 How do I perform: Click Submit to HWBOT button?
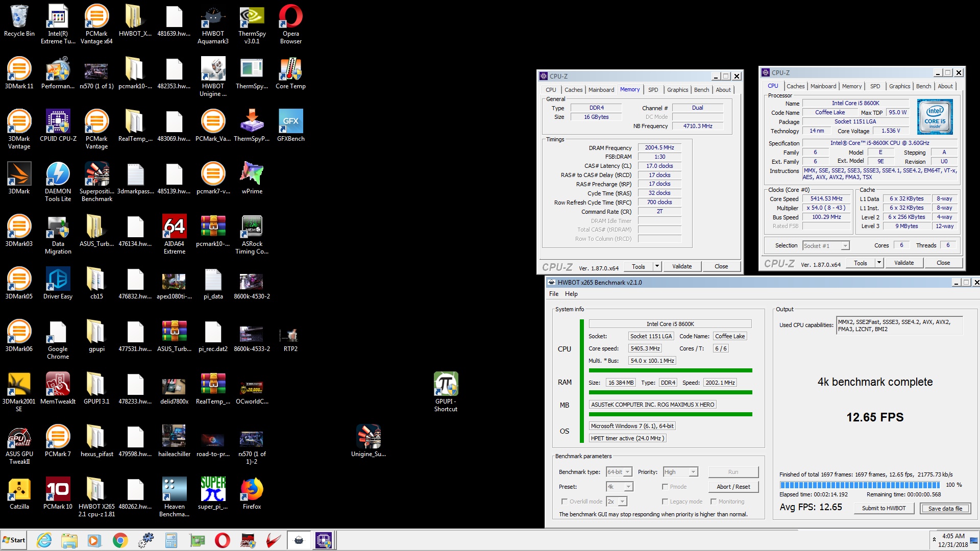pos(884,508)
